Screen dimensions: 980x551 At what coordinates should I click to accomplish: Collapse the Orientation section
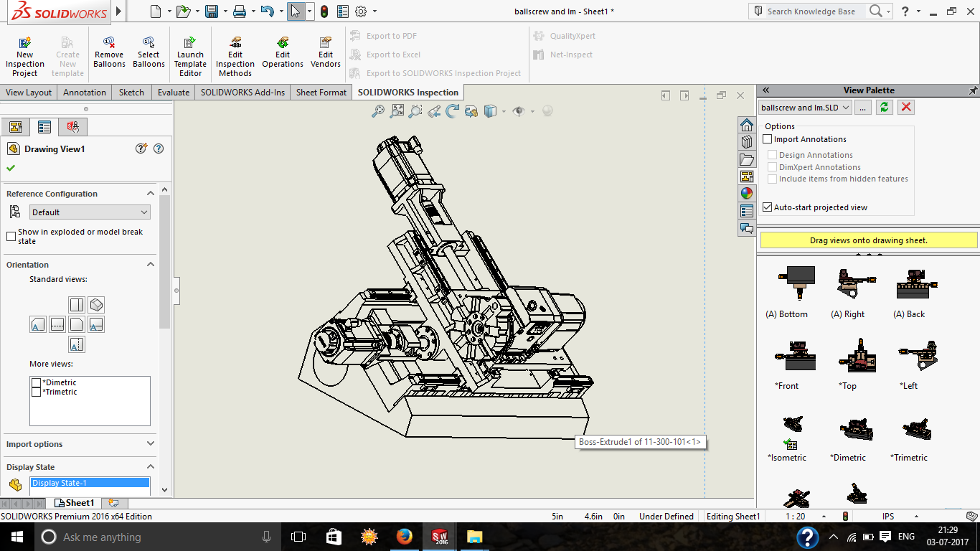pos(150,265)
